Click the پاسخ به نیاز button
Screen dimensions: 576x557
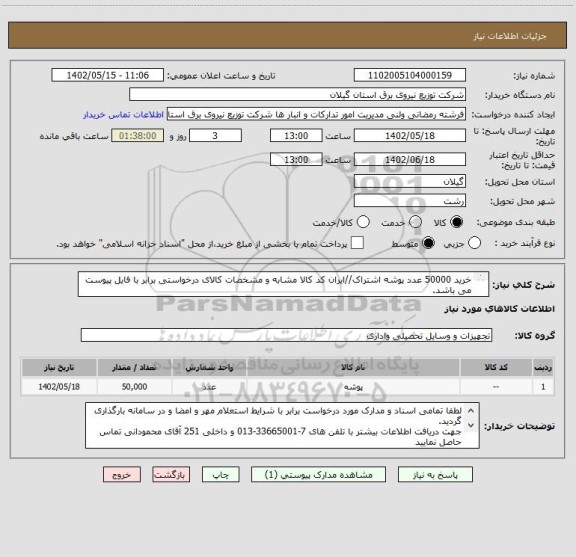[435, 475]
